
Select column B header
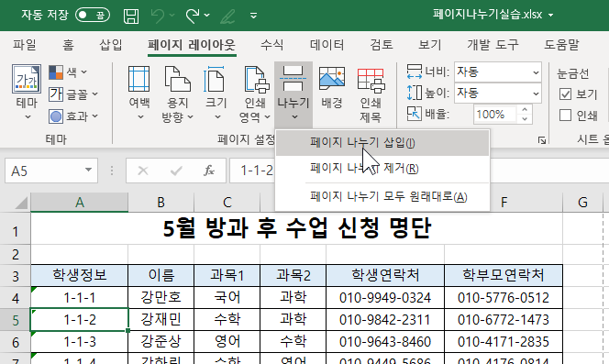161,203
